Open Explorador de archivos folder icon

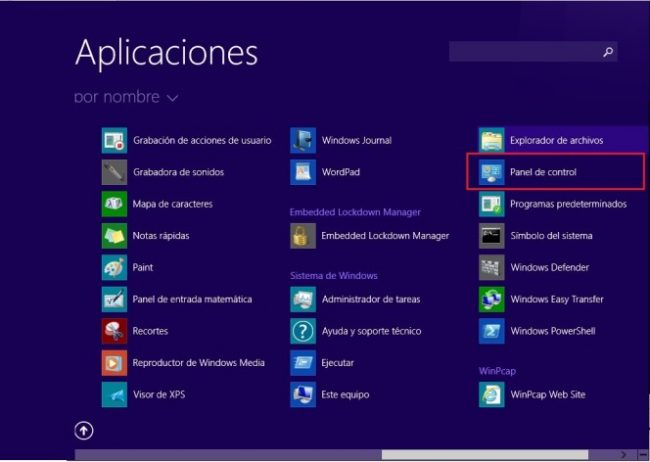pos(492,141)
